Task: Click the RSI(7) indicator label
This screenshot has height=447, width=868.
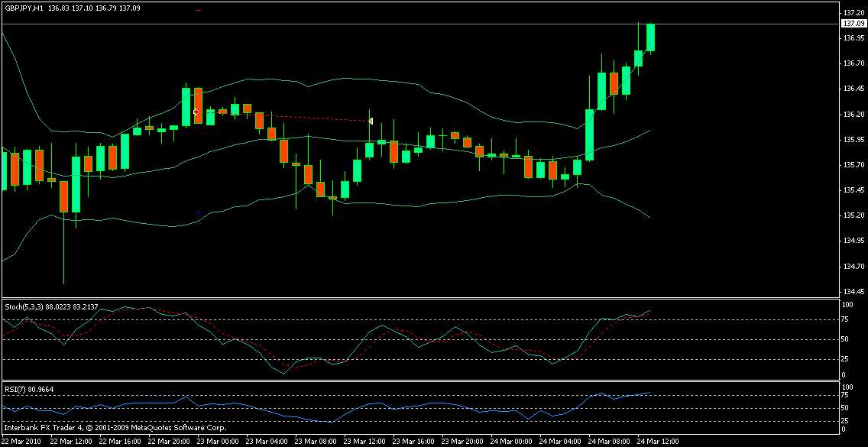Action: (x=15, y=389)
